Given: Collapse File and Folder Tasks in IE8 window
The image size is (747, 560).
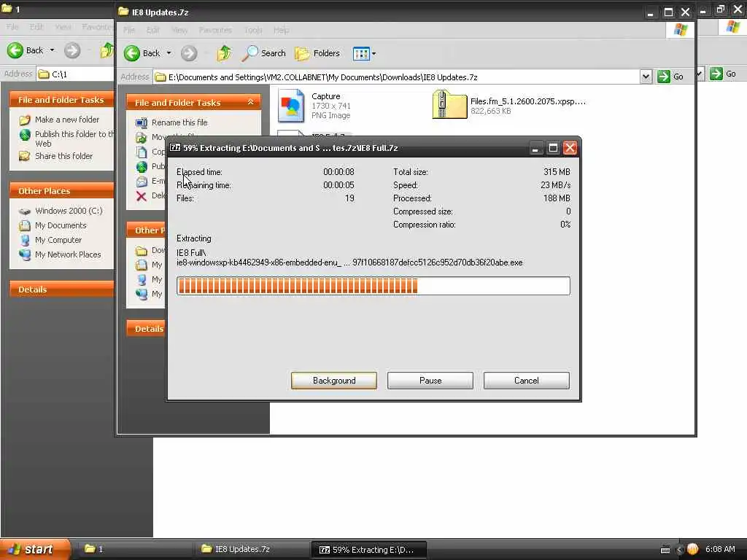Looking at the screenshot, I should pyautogui.click(x=250, y=102).
